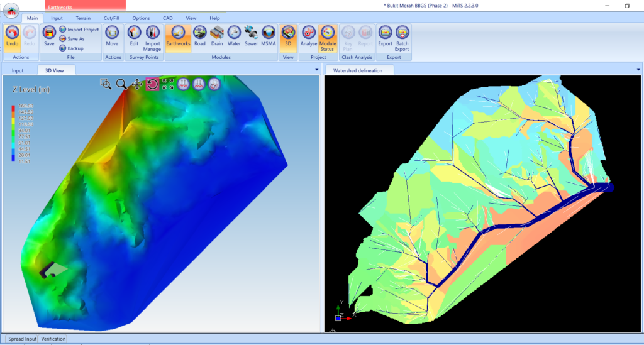Click zoom extents icon in 3D view
Image resolution: width=644 pixels, height=345 pixels.
[167, 84]
